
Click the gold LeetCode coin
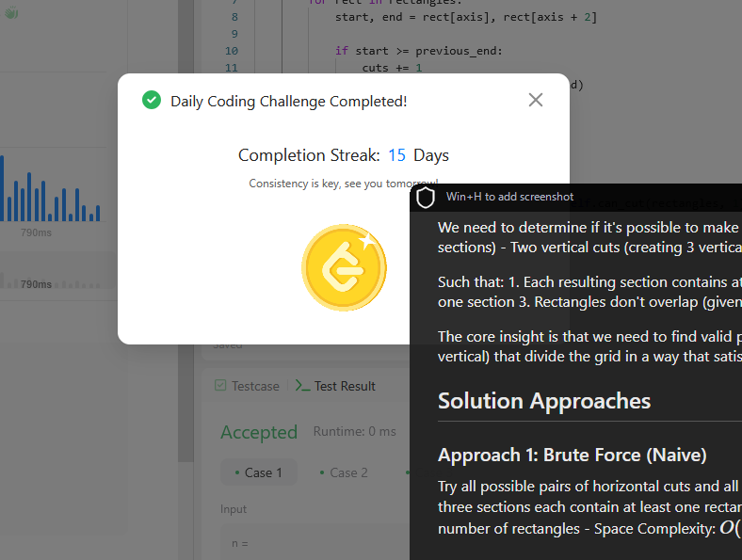[344, 267]
